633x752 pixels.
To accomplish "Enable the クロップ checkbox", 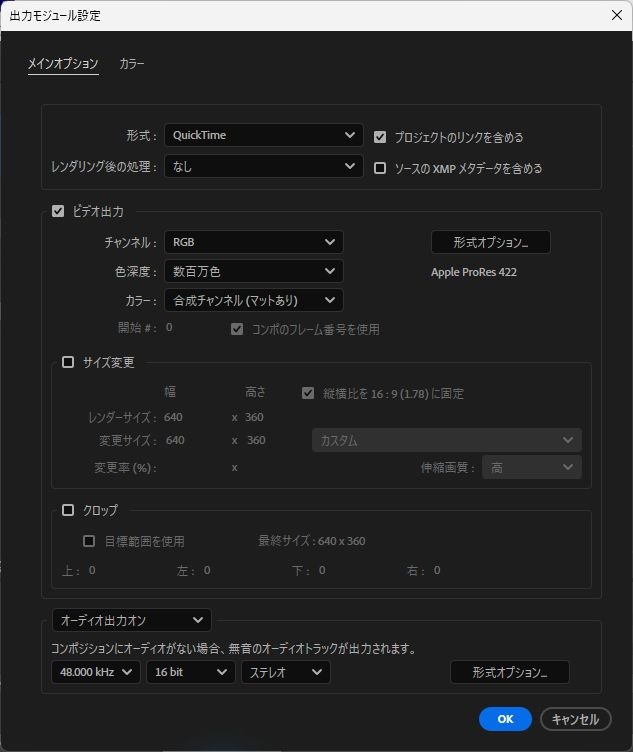I will [x=68, y=510].
